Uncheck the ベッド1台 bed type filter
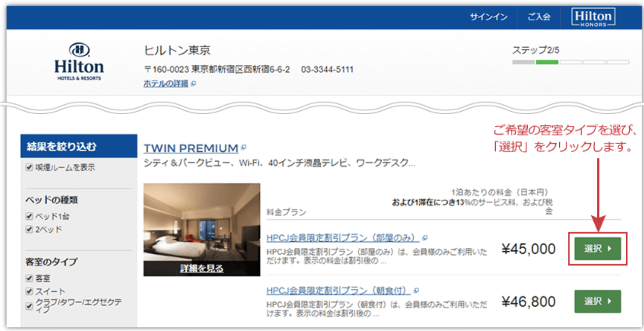The image size is (644, 331). 29,216
